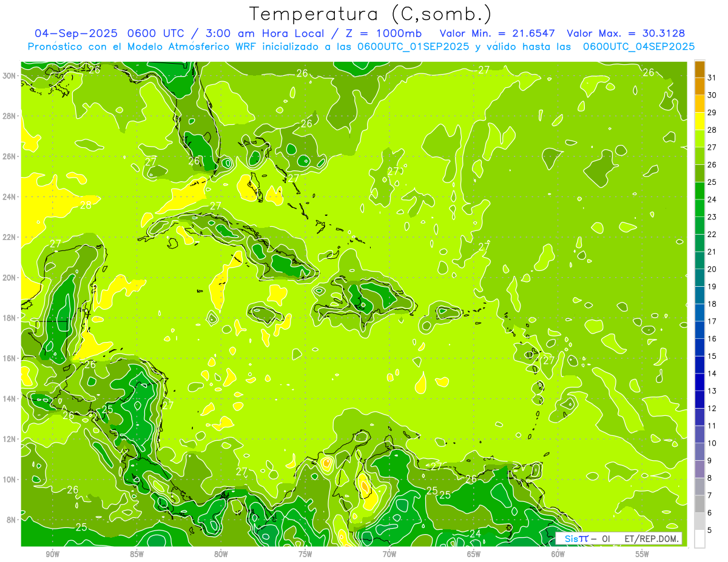Image resolution: width=728 pixels, height=562 pixels.
Task: Click the dark blue legend band between 12 and 13
Action: (699, 400)
